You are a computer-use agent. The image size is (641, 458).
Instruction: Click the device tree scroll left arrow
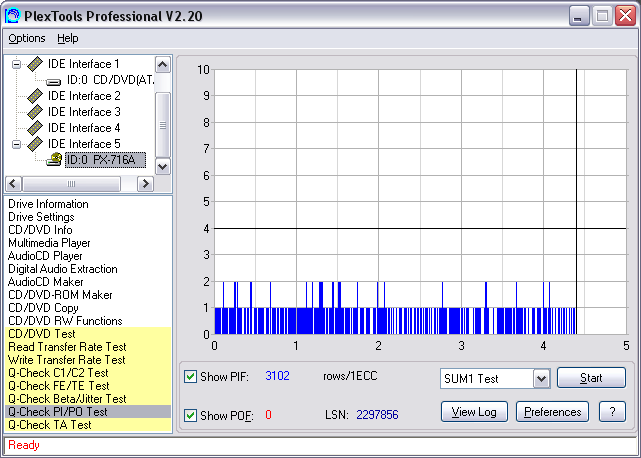click(13, 184)
